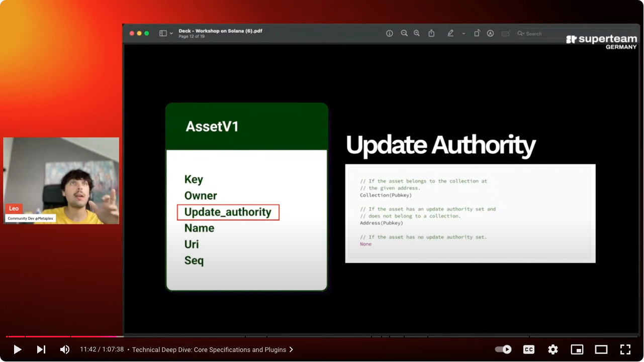Skip to the next video
The width and height of the screenshot is (644, 362).
[41, 349]
